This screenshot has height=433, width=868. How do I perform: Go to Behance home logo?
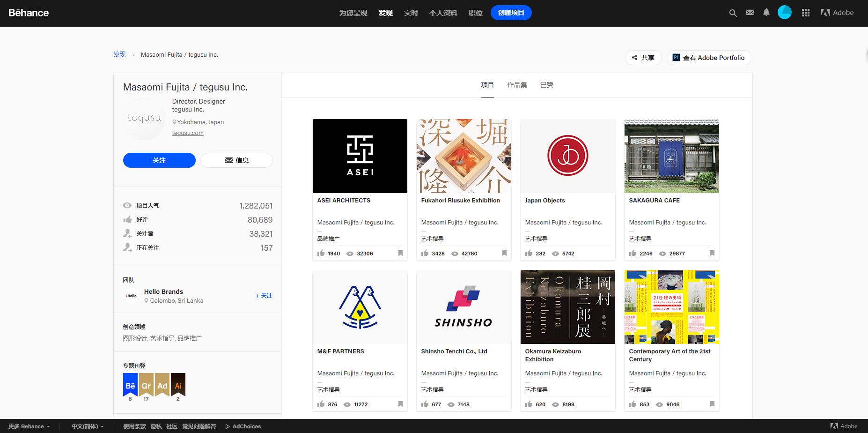(x=29, y=13)
